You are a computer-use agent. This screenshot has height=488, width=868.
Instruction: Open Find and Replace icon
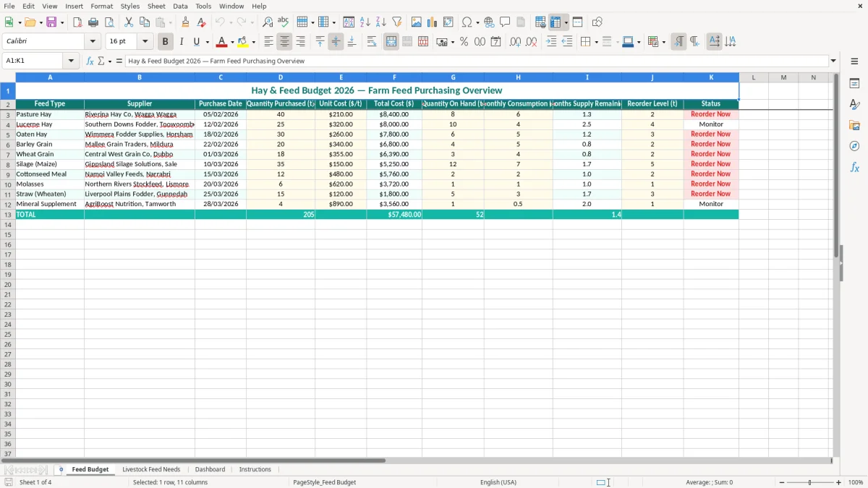point(268,22)
